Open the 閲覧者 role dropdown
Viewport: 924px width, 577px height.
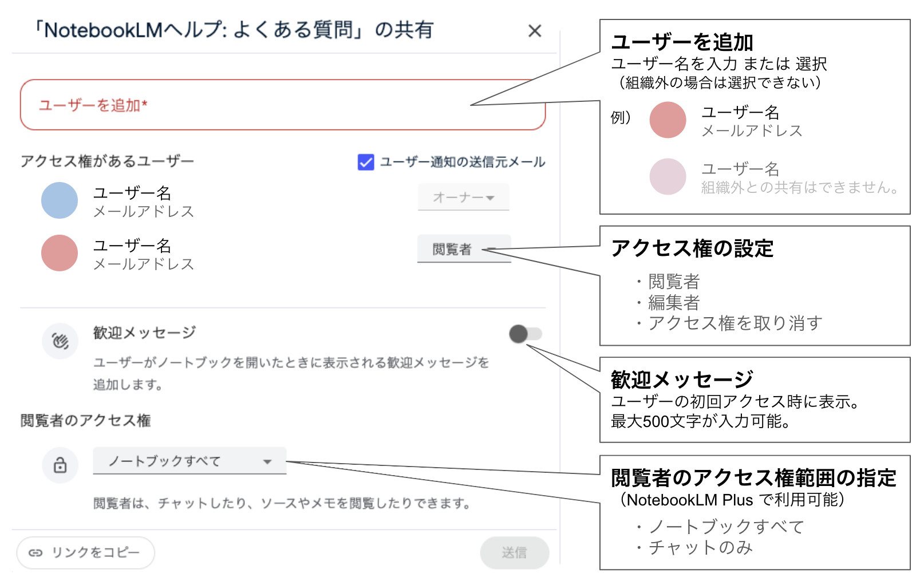tap(464, 249)
